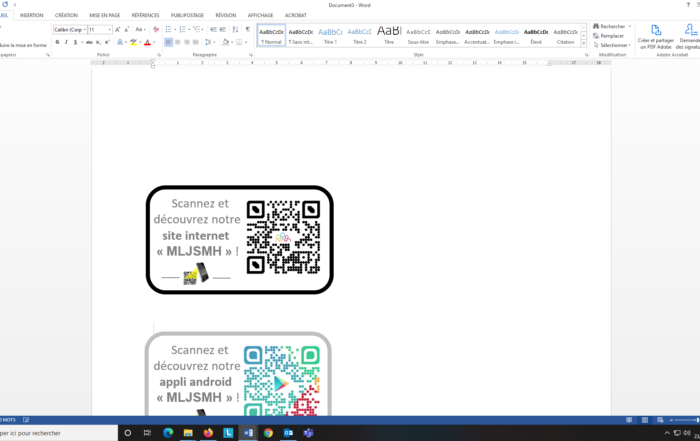Expand the underline style dropdown arrow

tap(82, 42)
